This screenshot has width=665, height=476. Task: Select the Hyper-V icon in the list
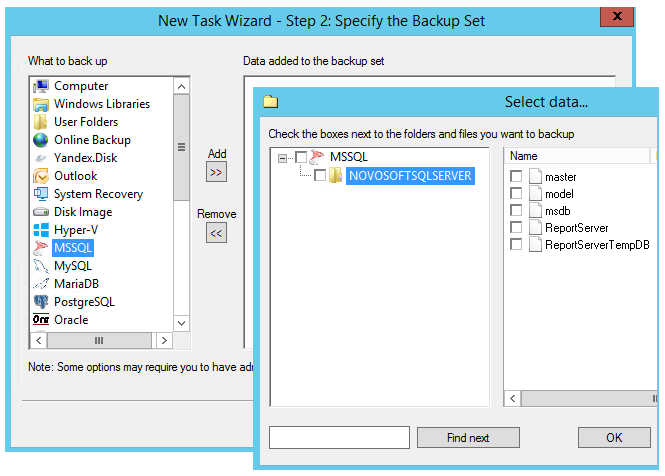(x=41, y=230)
